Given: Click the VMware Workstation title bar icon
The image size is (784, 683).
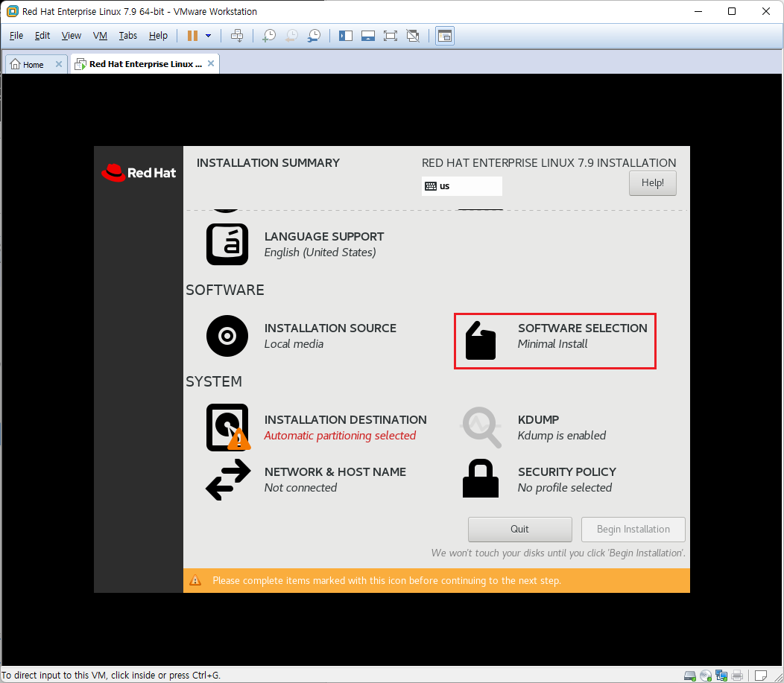Looking at the screenshot, I should [13, 11].
